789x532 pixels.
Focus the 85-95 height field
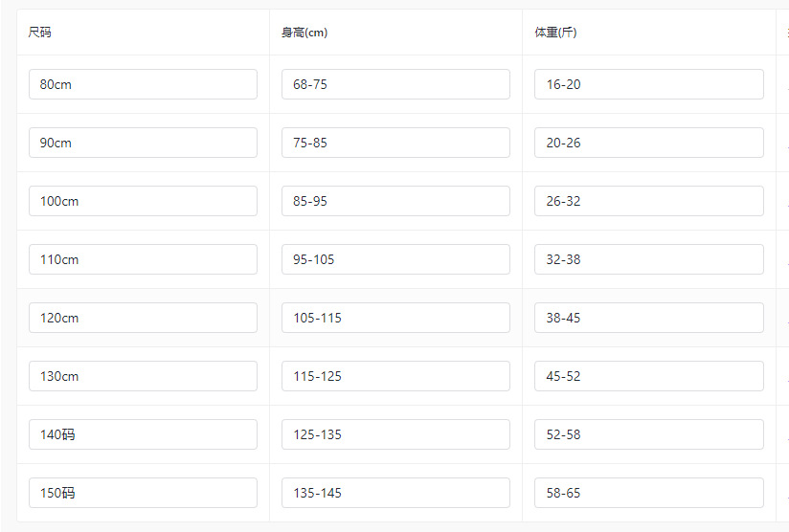395,201
